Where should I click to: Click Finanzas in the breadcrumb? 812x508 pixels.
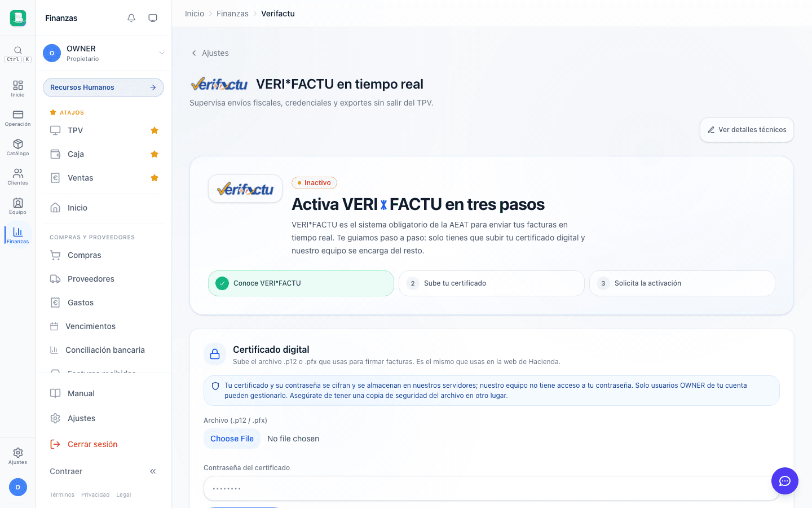[232, 14]
